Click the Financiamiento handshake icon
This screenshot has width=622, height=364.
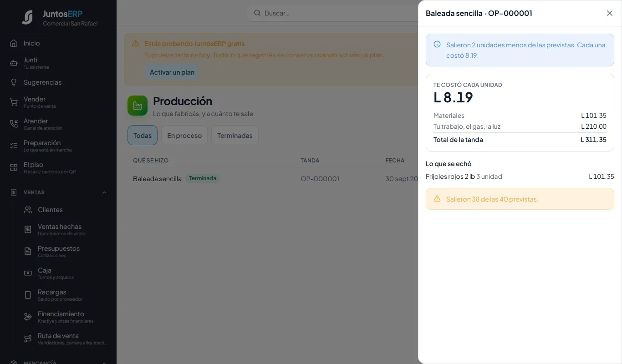[28, 317]
